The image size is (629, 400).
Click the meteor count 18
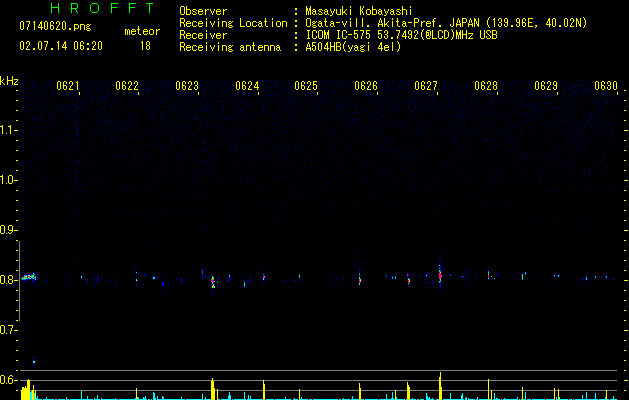[x=145, y=46]
